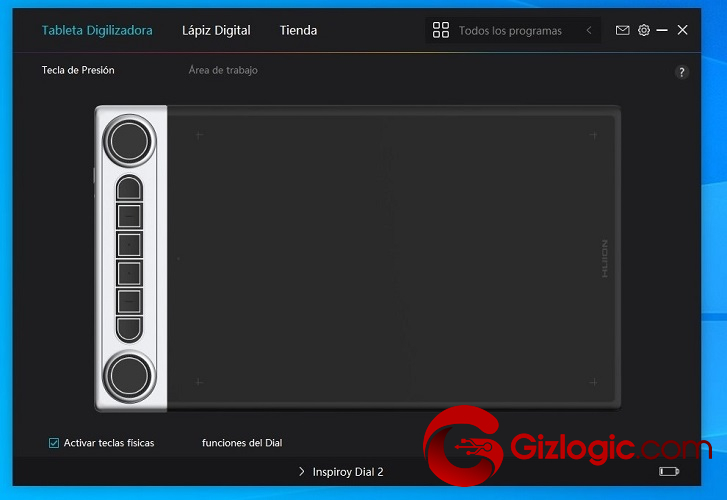The height and width of the screenshot is (500, 727).
Task: Select the fifth press key on tablet
Action: [x=129, y=301]
